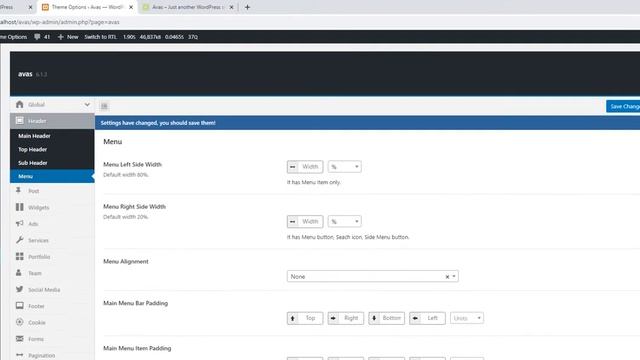
Task: Click the Header section icon in sidebar
Action: 20,120
